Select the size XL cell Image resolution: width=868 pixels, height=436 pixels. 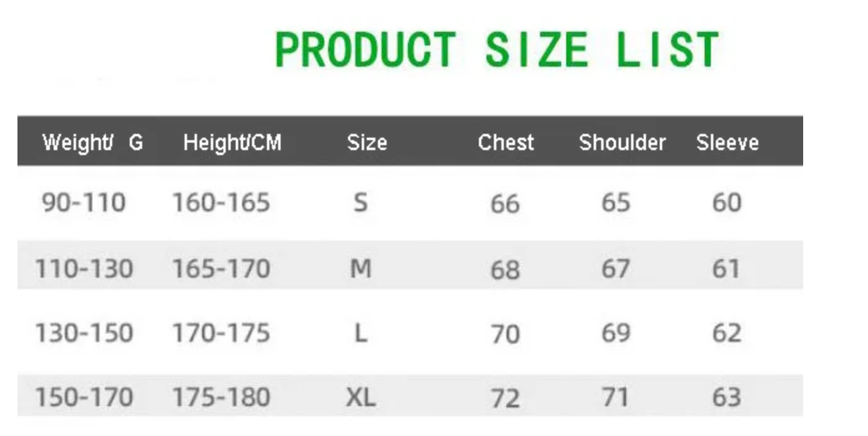[360, 397]
